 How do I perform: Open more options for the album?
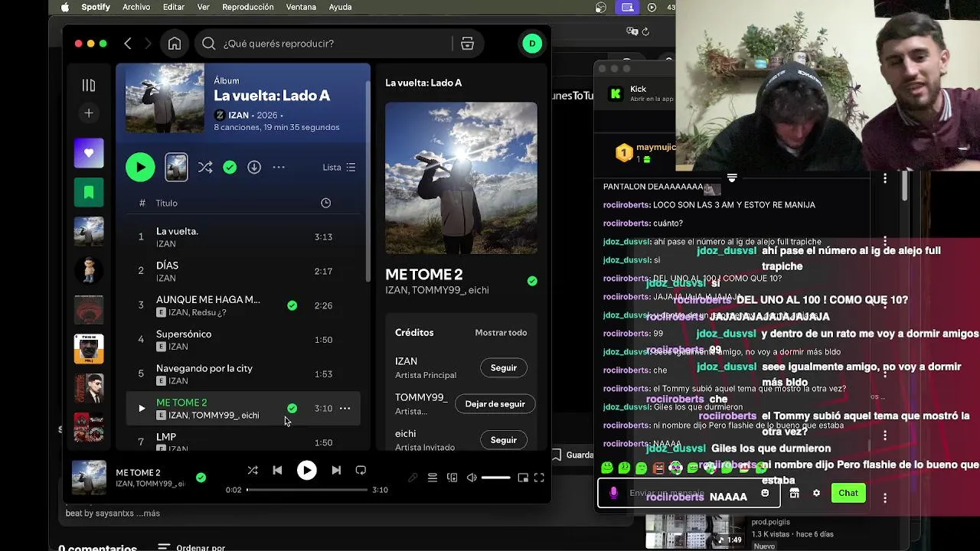pos(279,167)
